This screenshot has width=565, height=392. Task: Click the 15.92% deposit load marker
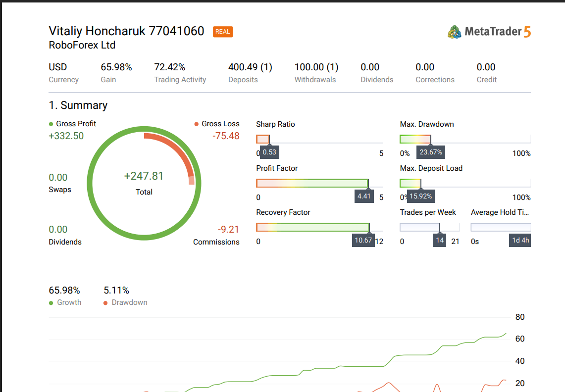(420, 196)
